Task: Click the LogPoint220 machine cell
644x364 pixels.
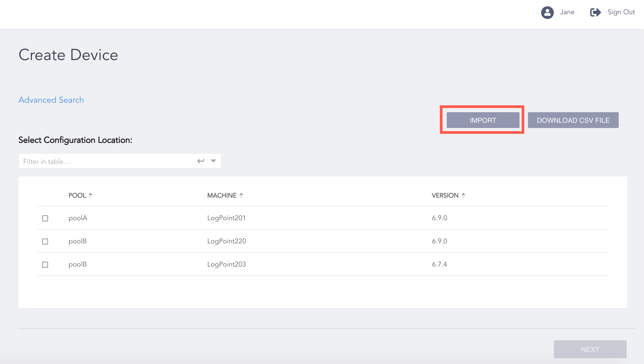Action: click(227, 241)
